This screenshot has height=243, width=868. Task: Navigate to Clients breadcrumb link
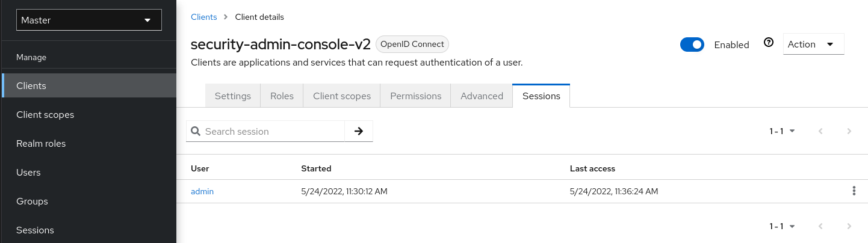[203, 17]
